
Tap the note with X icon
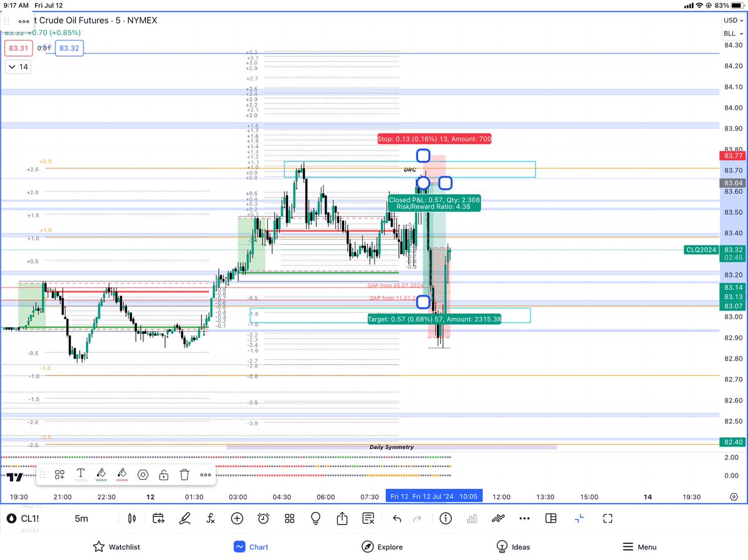368,518
